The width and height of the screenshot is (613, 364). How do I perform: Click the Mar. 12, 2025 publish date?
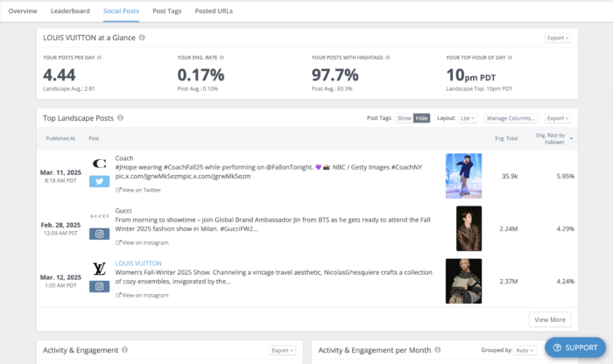(x=60, y=277)
